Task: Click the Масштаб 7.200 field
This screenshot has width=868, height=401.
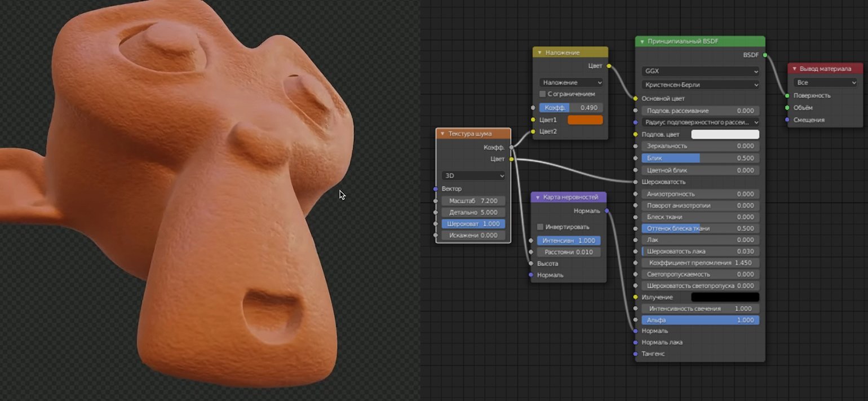Action: tap(473, 201)
